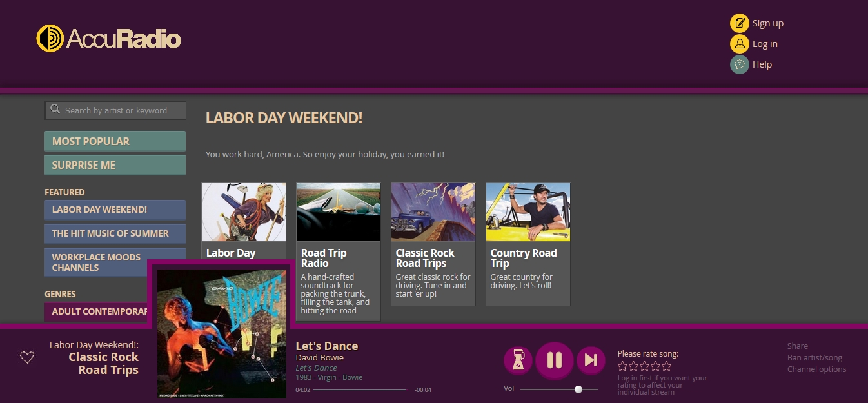Favorite this channel with the heart icon
868x403 pixels.
pos(27,357)
